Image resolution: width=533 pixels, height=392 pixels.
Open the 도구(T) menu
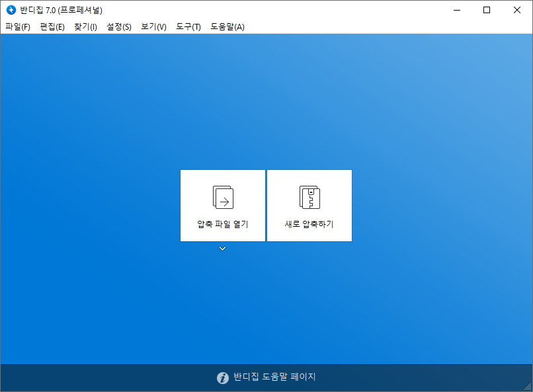tap(188, 27)
